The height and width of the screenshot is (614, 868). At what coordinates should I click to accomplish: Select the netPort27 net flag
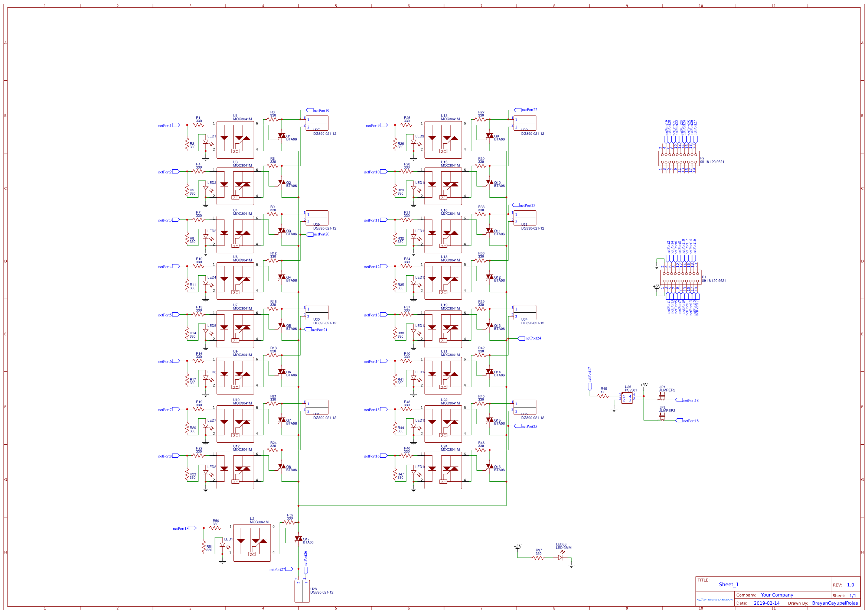click(289, 569)
